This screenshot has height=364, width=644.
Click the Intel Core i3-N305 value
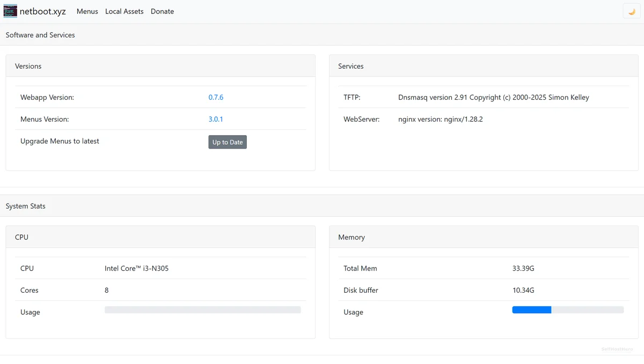click(136, 269)
